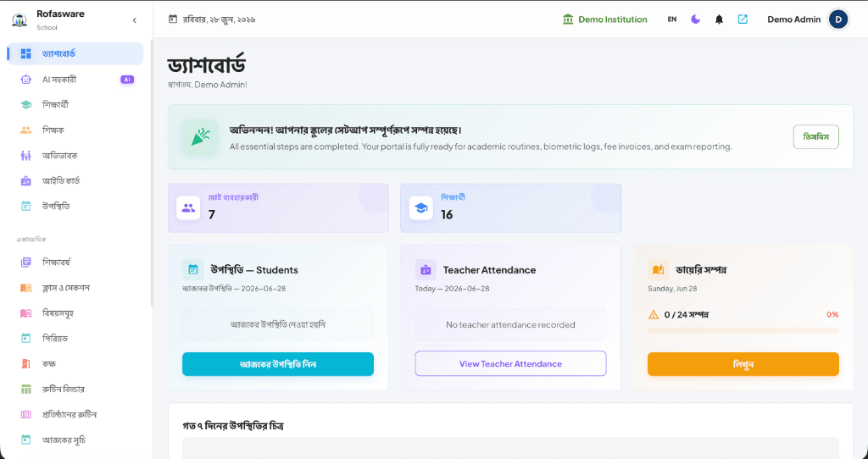Open শিক্ষক in the sidebar
Image resolution: width=868 pixels, height=459 pixels.
coord(75,130)
